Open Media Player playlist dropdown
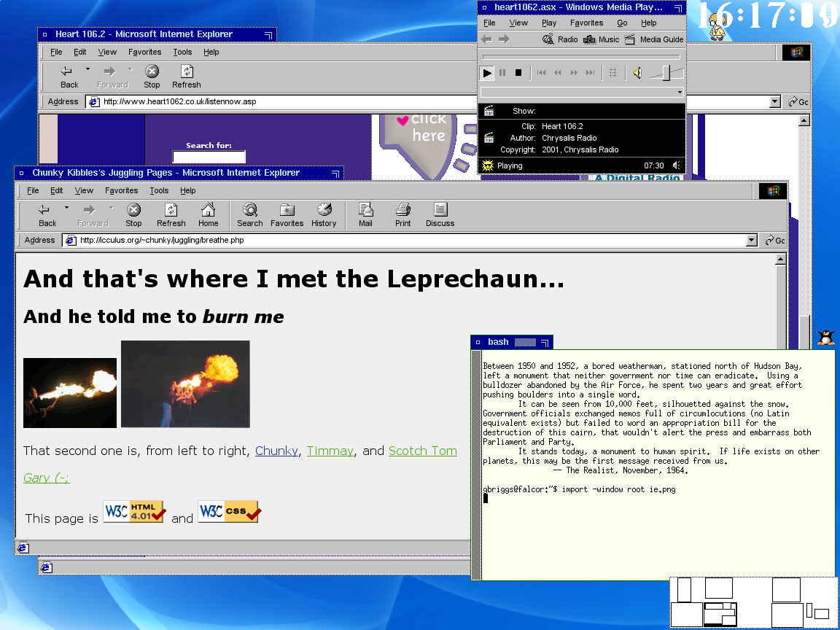Image resolution: width=840 pixels, height=630 pixels. (680, 92)
